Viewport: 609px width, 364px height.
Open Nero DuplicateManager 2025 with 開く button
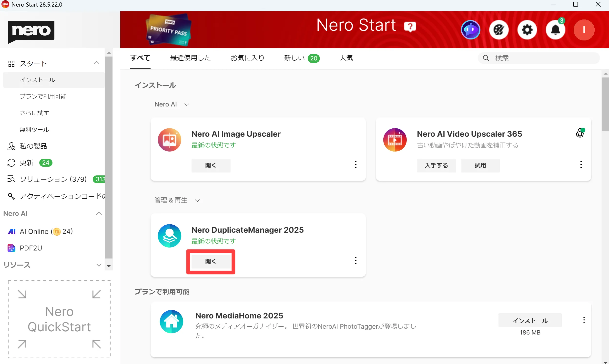tap(211, 261)
